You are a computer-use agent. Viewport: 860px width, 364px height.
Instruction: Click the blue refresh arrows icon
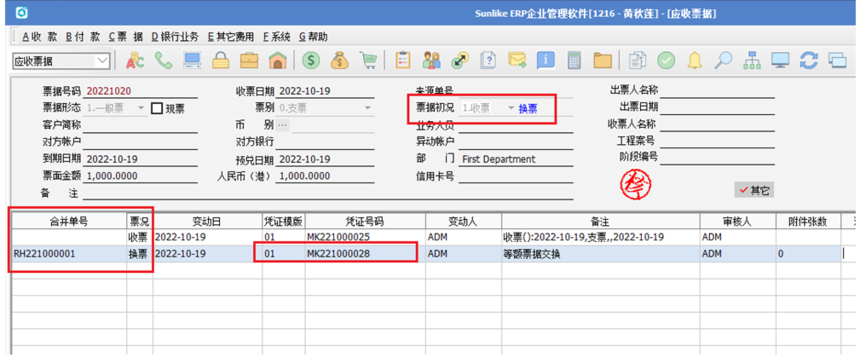tap(809, 60)
